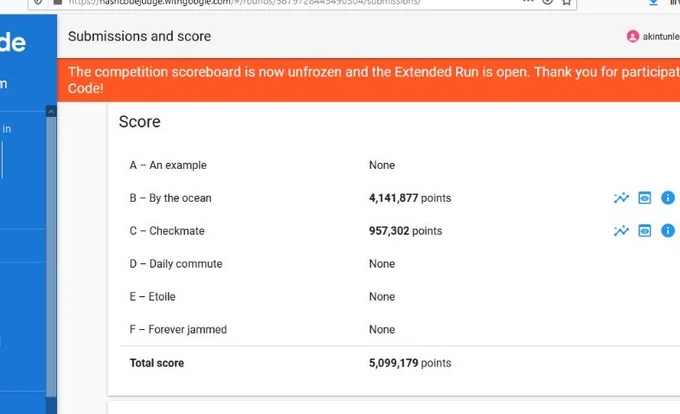Click the 5,099,179 points total
Image resolution: width=680 pixels, height=414 pixels.
coord(410,363)
